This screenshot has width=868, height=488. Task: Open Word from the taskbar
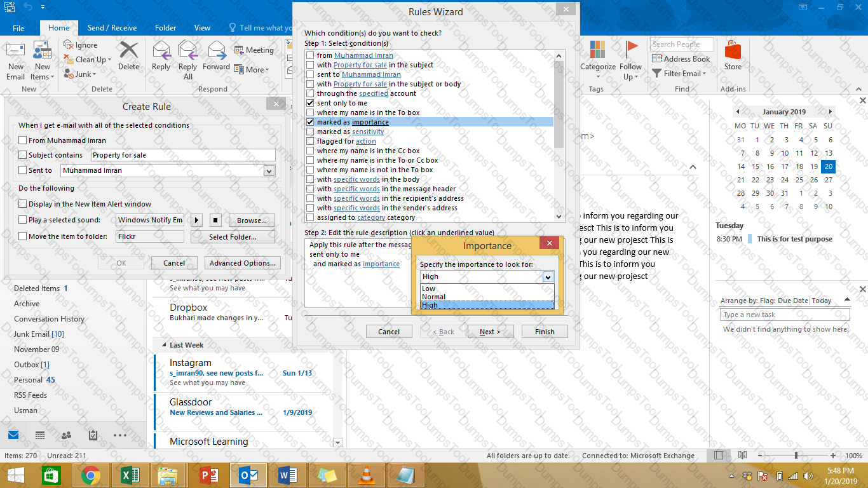287,475
